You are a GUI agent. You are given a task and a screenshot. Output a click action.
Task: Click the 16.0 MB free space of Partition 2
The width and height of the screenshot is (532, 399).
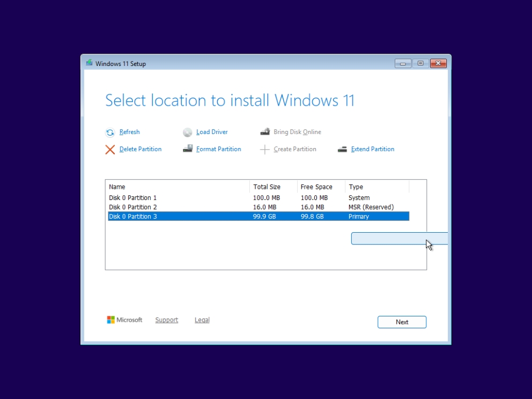(312, 207)
